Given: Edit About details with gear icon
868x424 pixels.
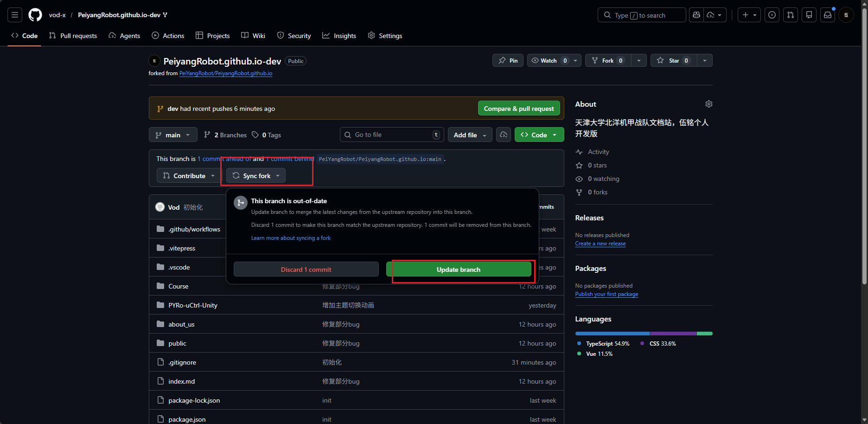Looking at the screenshot, I should click(x=708, y=104).
